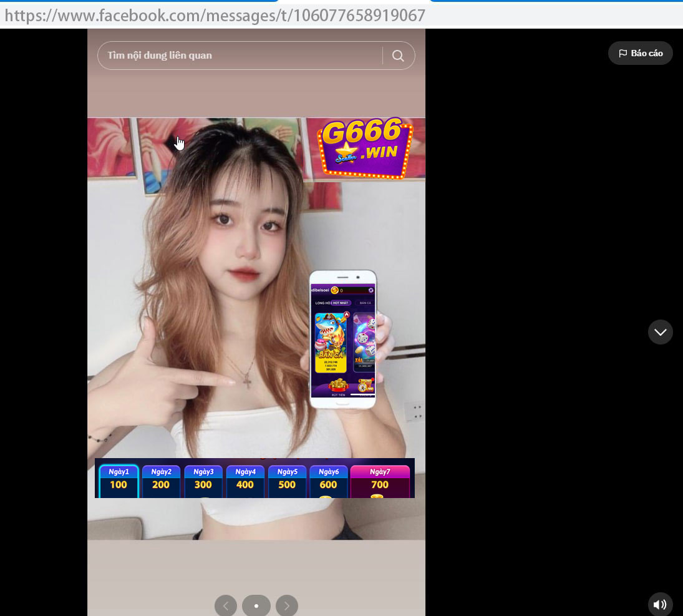Click the refresh icon at phone screen top
Screen dimensions: 683x616
coord(371,290)
